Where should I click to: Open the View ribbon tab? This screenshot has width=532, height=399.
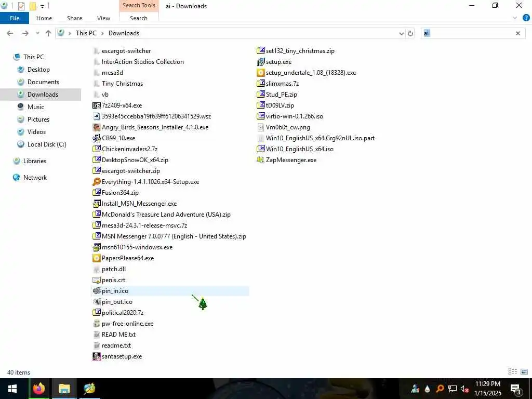103,18
